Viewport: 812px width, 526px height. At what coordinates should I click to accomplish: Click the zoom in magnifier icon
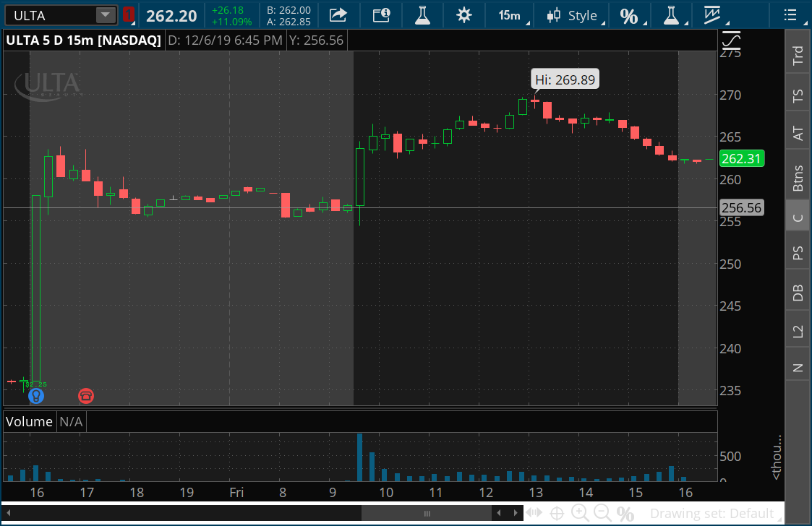tap(579, 513)
